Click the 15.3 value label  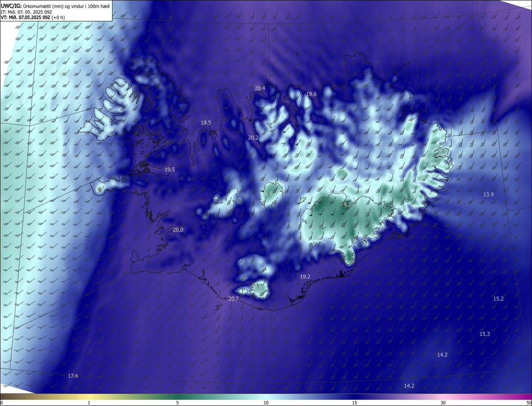(x=485, y=334)
